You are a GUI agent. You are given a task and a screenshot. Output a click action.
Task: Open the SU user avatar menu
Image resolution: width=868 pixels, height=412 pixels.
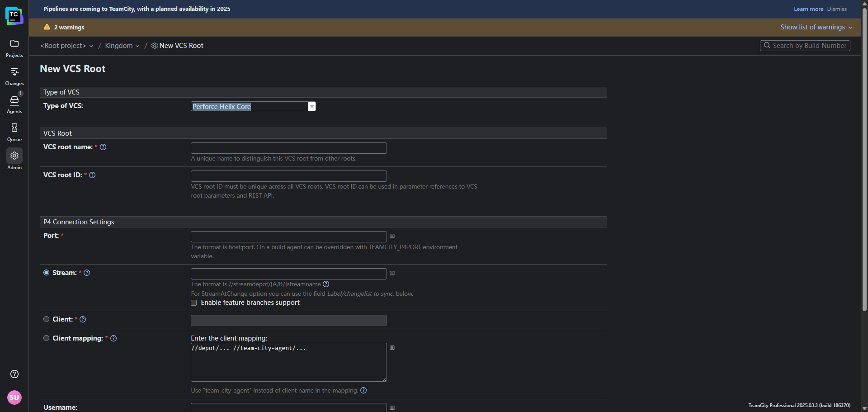coord(14,398)
